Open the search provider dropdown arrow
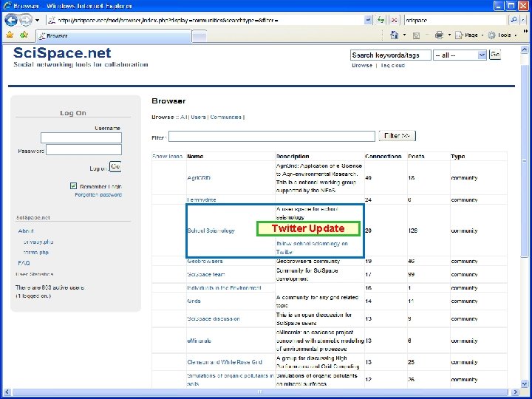This screenshot has width=532, height=399. point(522,21)
